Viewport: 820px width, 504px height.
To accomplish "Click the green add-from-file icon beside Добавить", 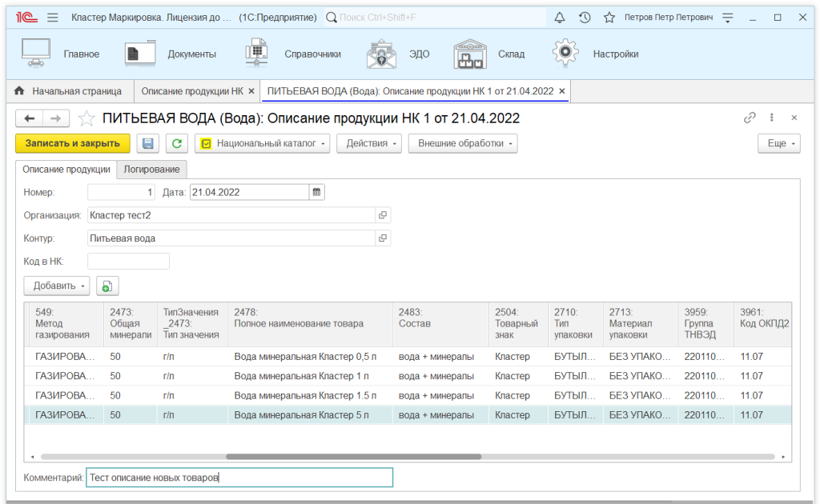I will [107, 286].
